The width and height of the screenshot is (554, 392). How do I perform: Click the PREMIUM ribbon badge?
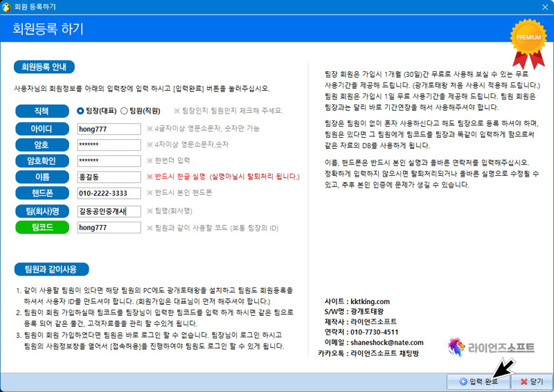(x=528, y=44)
